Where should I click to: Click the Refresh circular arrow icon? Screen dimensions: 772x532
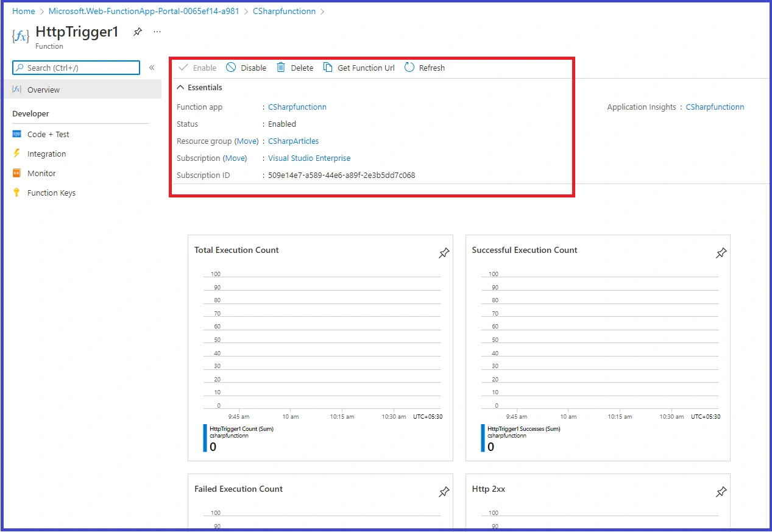click(409, 67)
